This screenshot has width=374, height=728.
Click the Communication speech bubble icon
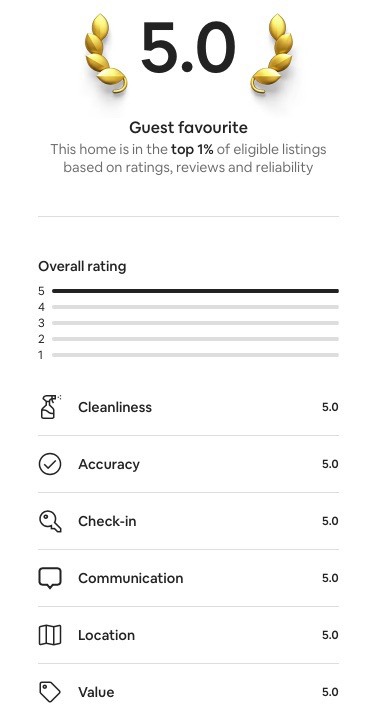click(x=50, y=578)
